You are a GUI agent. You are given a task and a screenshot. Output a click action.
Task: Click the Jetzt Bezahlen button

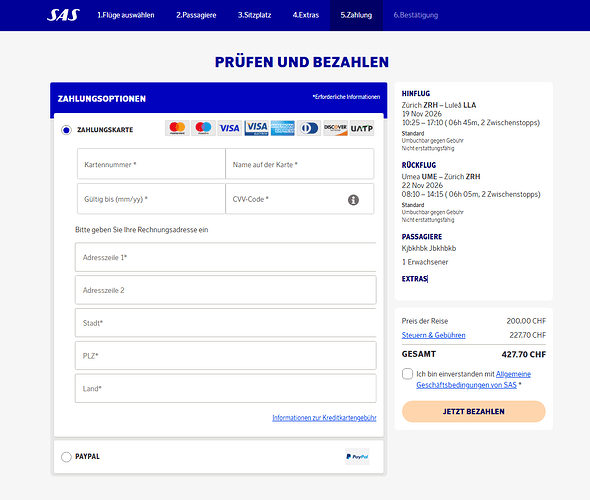[x=474, y=411]
